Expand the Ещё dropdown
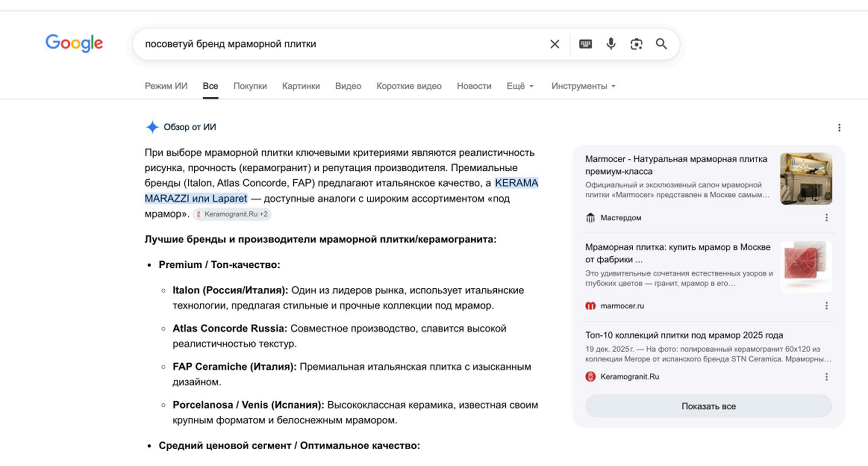The image size is (868, 466). point(520,86)
